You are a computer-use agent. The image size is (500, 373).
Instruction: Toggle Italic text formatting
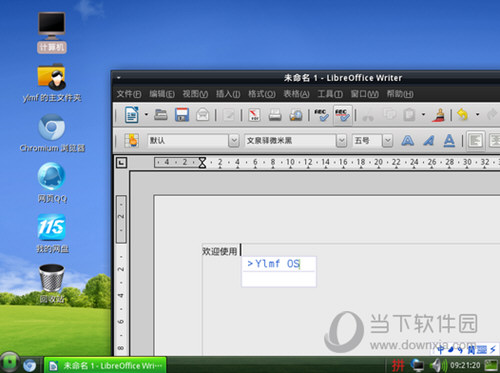coord(429,141)
